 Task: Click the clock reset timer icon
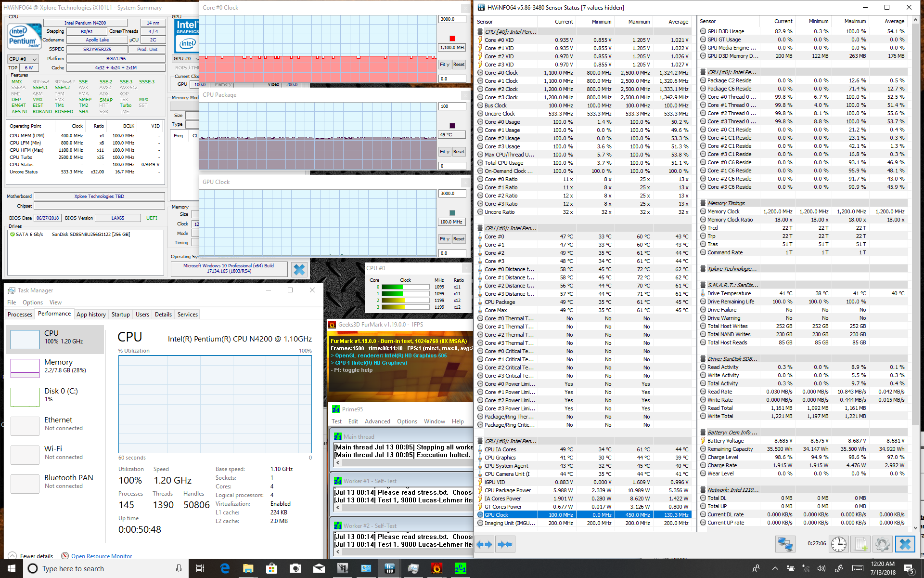click(839, 544)
